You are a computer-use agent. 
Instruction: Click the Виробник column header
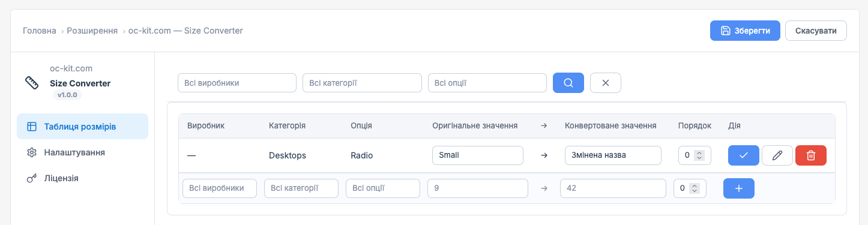(206, 126)
